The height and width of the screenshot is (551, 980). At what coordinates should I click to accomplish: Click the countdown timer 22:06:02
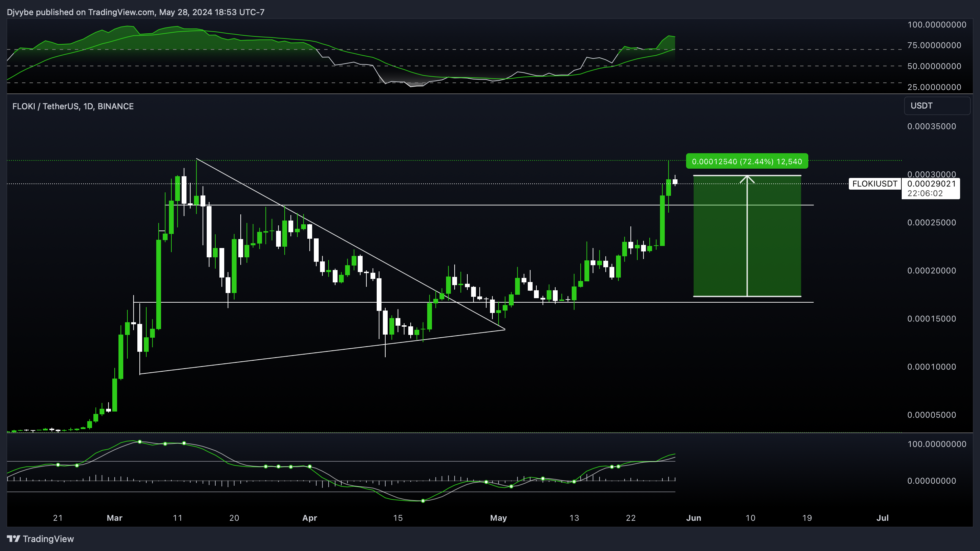tap(925, 193)
